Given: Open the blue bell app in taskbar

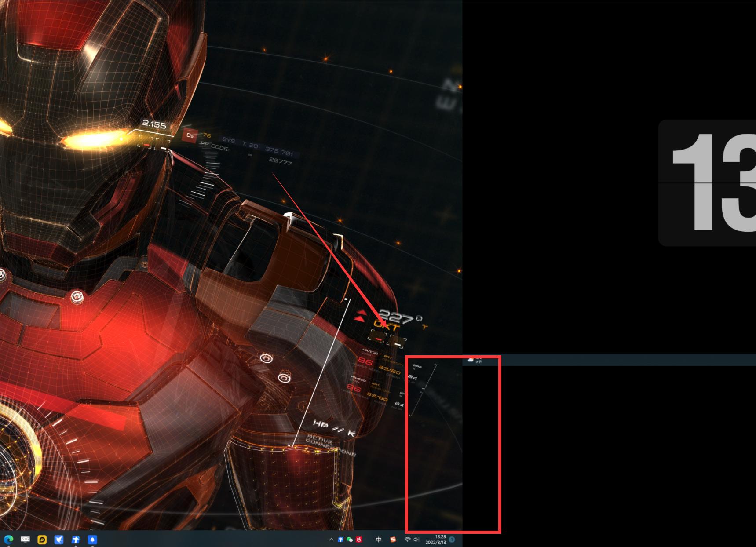Looking at the screenshot, I should click(92, 540).
